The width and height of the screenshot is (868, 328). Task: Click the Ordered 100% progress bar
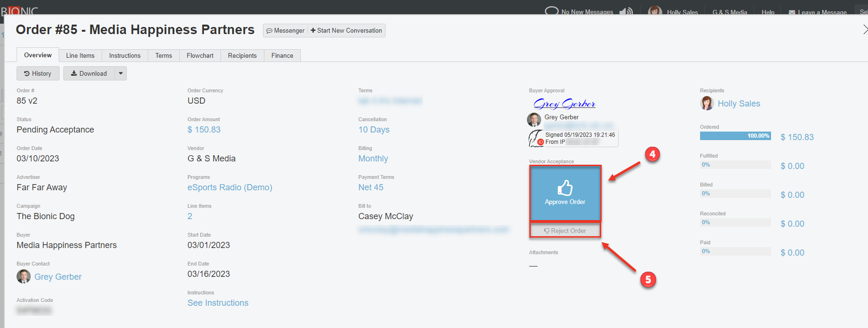coord(735,136)
